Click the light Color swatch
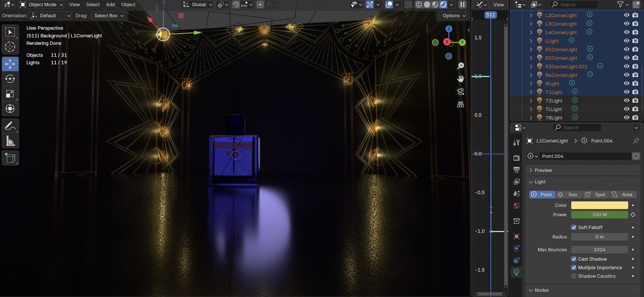Image resolution: width=644 pixels, height=297 pixels. tap(599, 205)
